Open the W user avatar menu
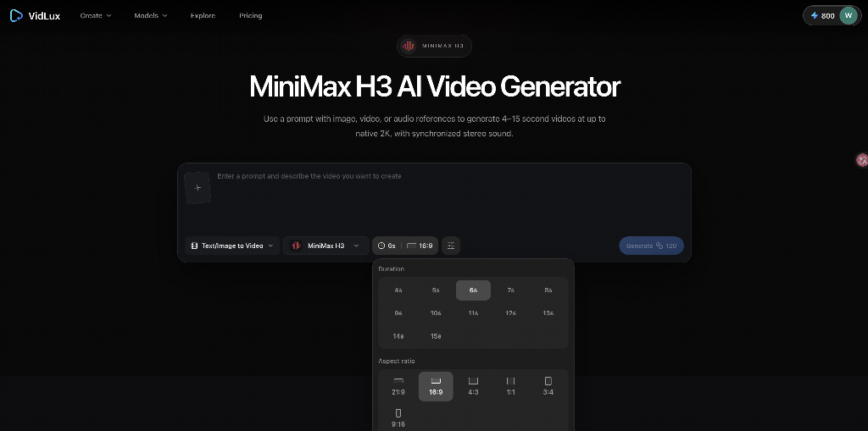868x431 pixels. click(848, 15)
